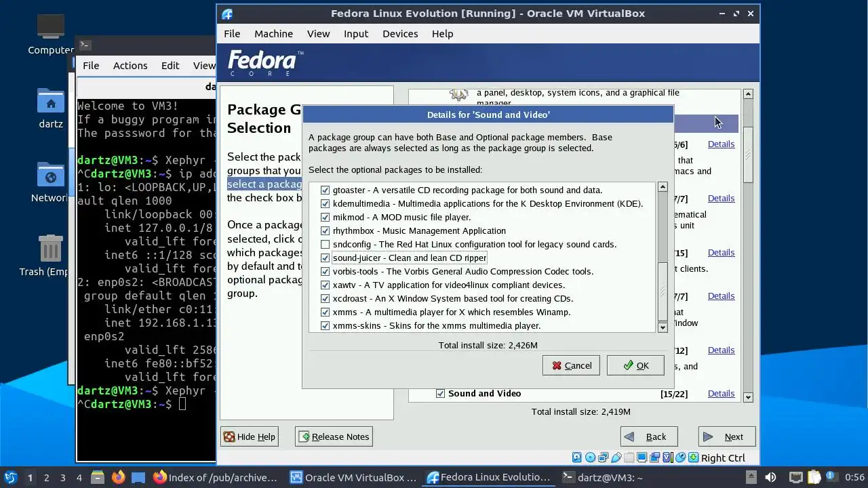
Task: Open the dartz home folder desktop icon
Action: [x=51, y=107]
